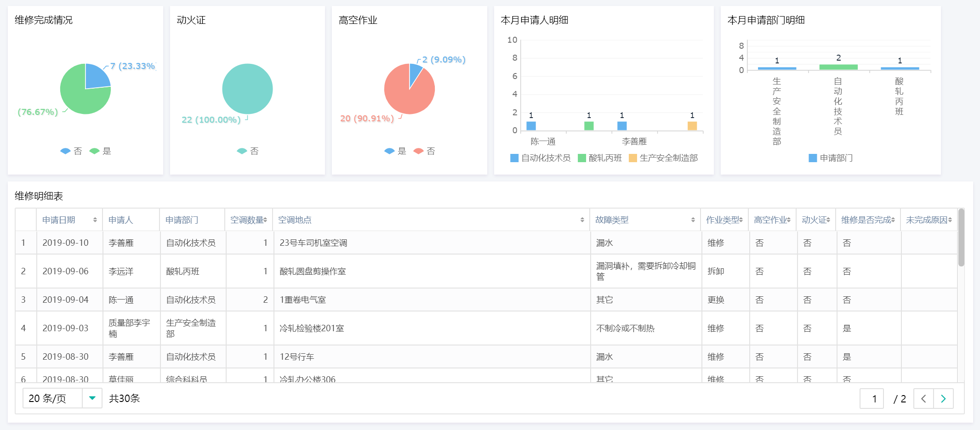
Task: Toggle 否 legend in 维修完成情况 chart
Action: coord(71,151)
